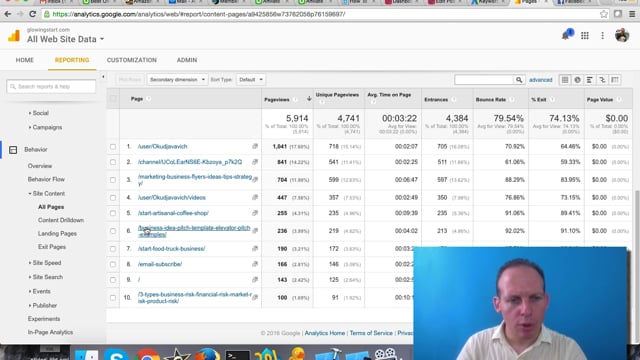Open the Chrome hamburger menu
This screenshot has width=640, height=360.
coord(632,14)
